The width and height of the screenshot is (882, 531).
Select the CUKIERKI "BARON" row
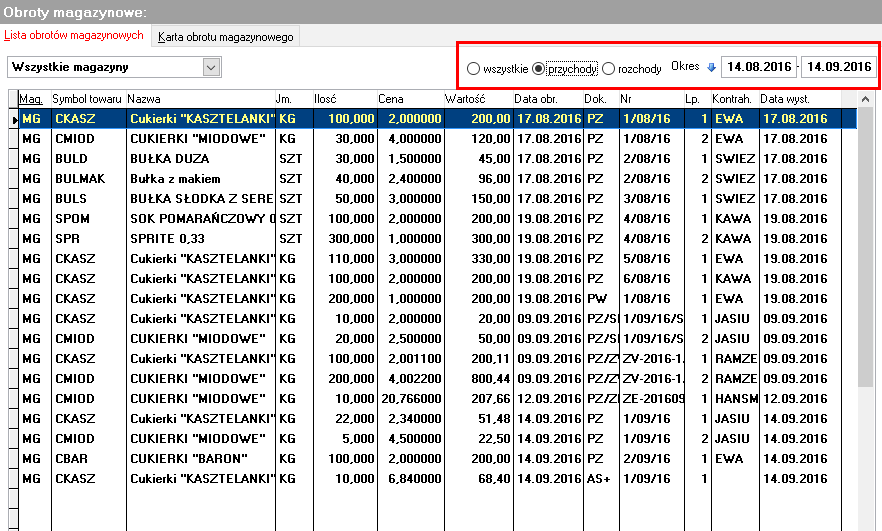[x=438, y=458]
